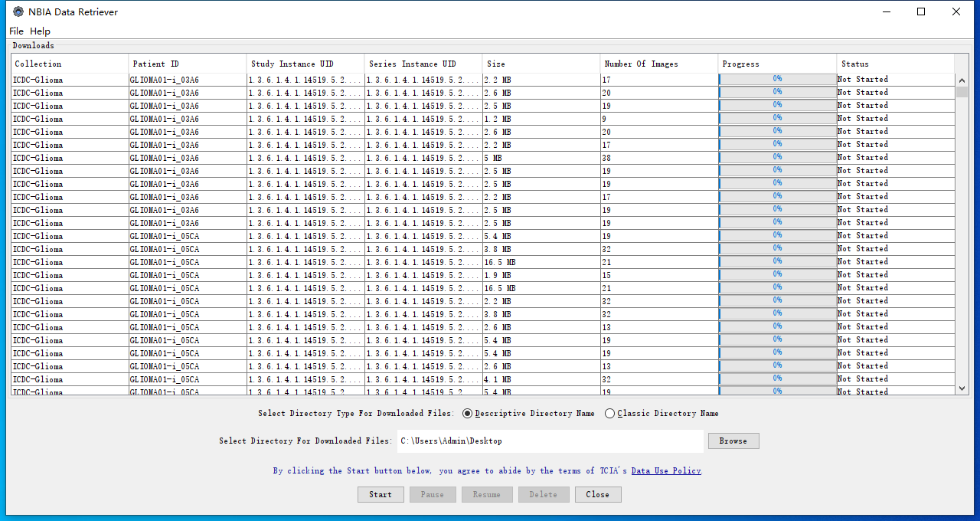Click the Number Of Images column header
This screenshot has width=980, height=521.
658,64
